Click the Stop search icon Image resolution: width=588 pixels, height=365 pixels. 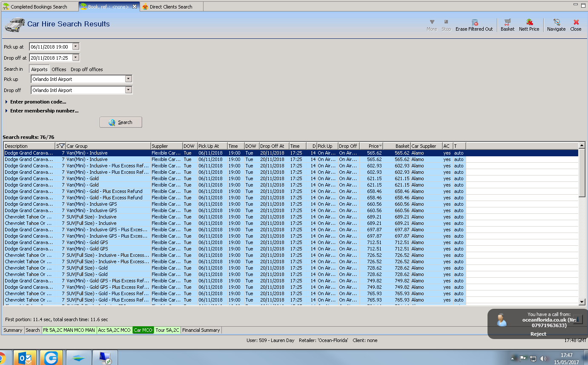(x=446, y=25)
